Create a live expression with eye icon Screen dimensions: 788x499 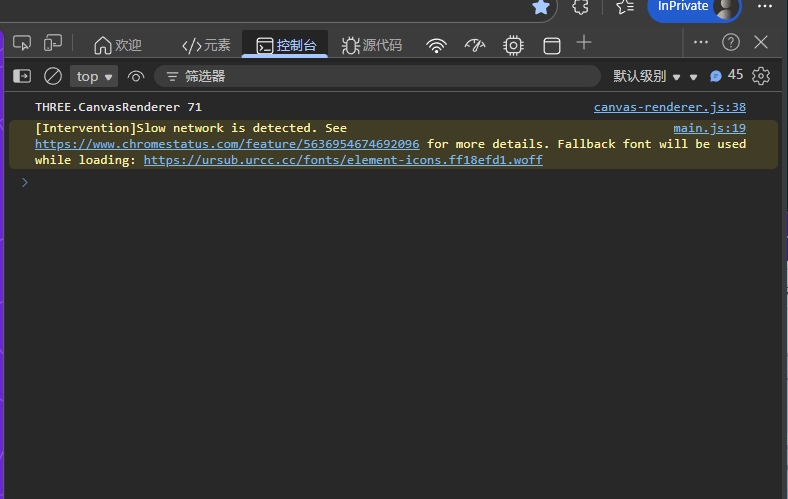click(x=136, y=76)
